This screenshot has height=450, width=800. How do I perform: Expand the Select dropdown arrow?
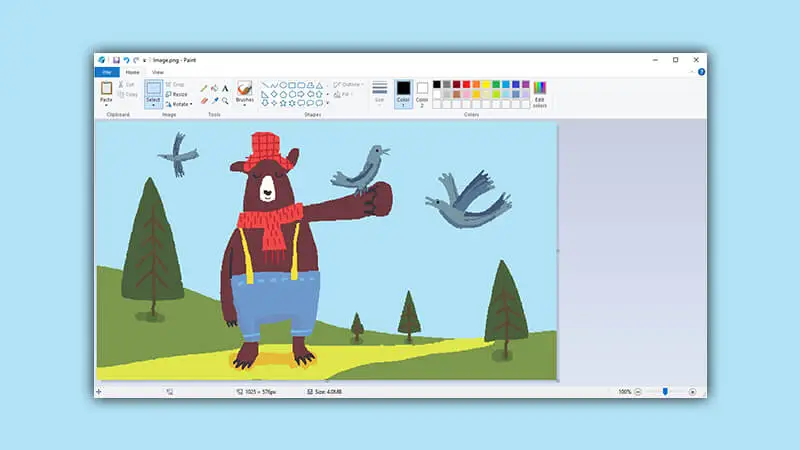pyautogui.click(x=154, y=105)
